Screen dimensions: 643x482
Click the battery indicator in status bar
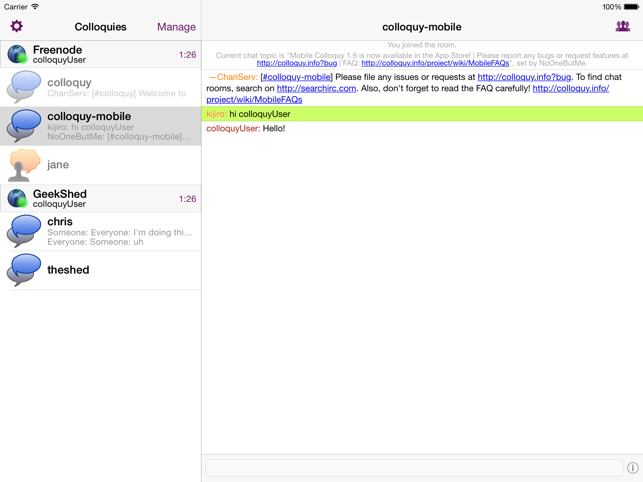(x=631, y=7)
